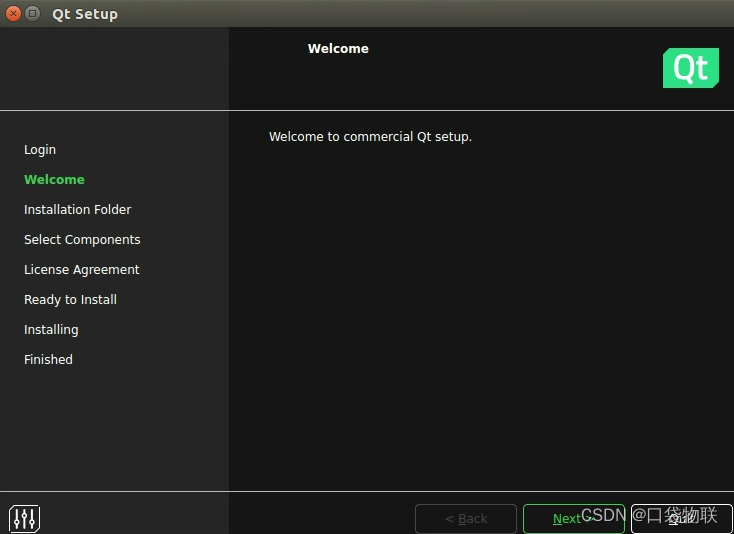Screen dimensions: 734x534
Task: Click the green Qt logo
Action: pyautogui.click(x=690, y=68)
